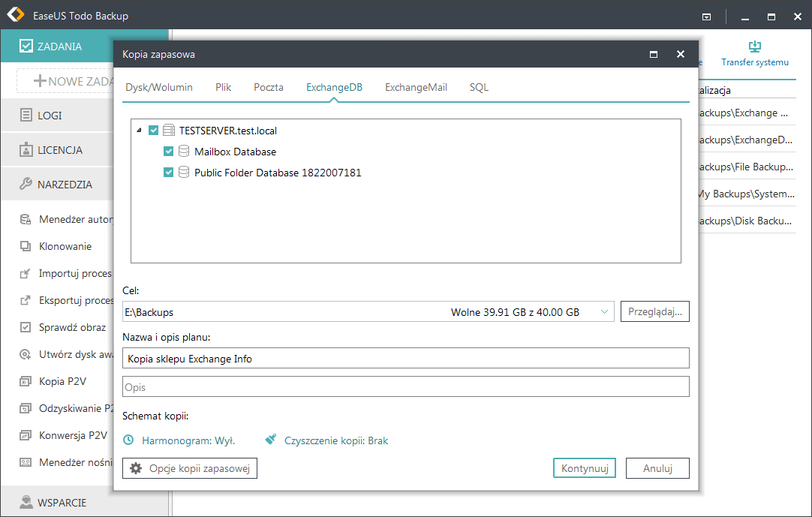Click the Transfer systemu icon
The width and height of the screenshot is (812, 517).
click(755, 47)
